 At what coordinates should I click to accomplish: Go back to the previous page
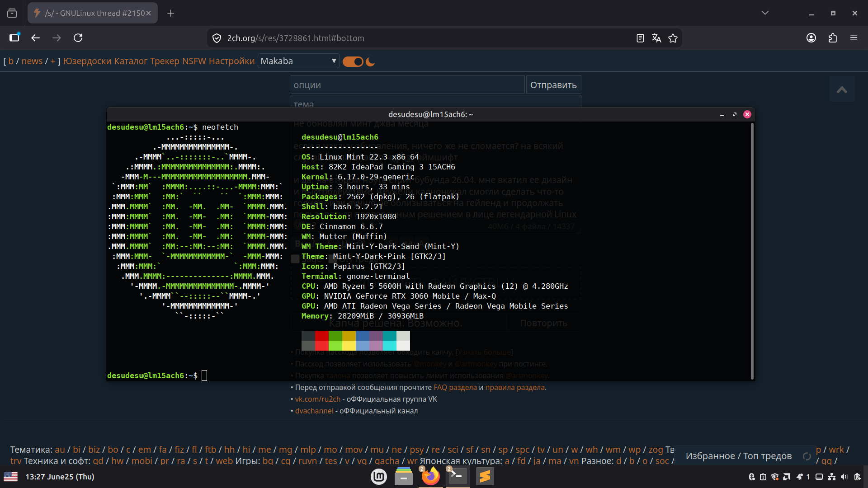36,38
